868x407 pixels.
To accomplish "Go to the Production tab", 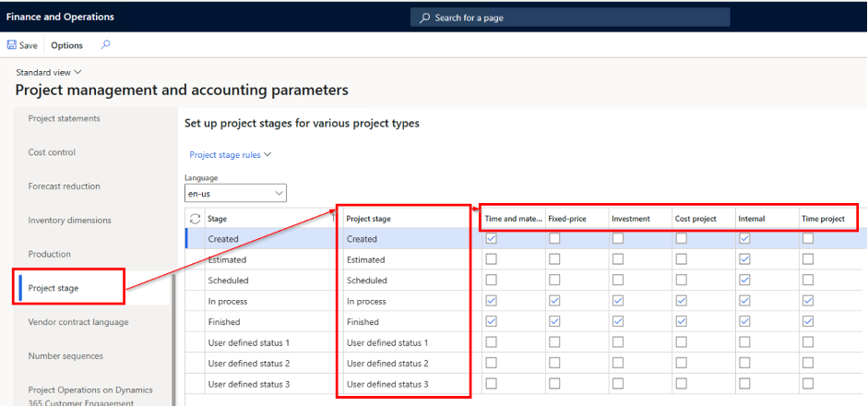I will pyautogui.click(x=49, y=254).
